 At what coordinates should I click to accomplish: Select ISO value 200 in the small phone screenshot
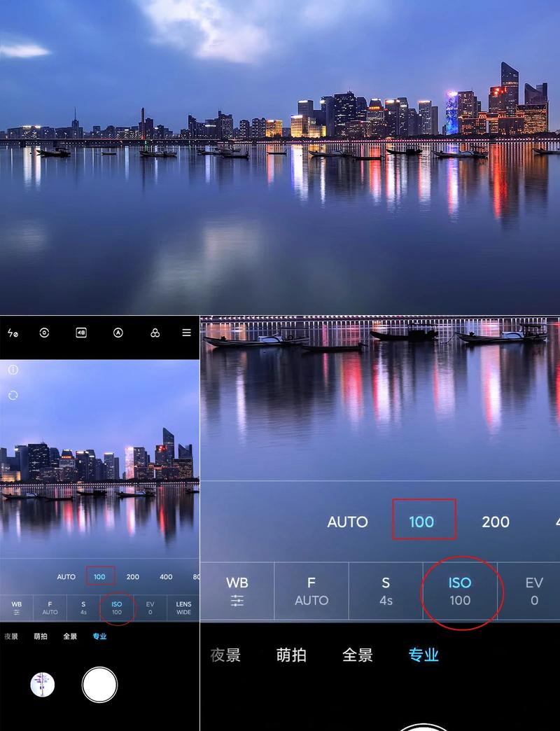tap(133, 577)
